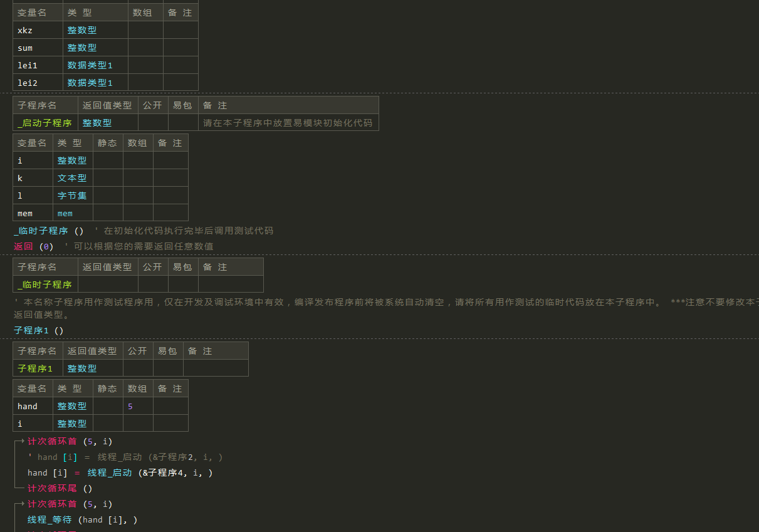Click the lei2 variable name cell

[38, 83]
